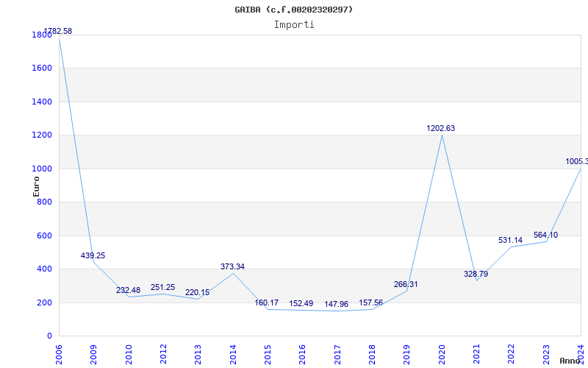
Task: Click the 251.25 data label
Action: click(162, 287)
